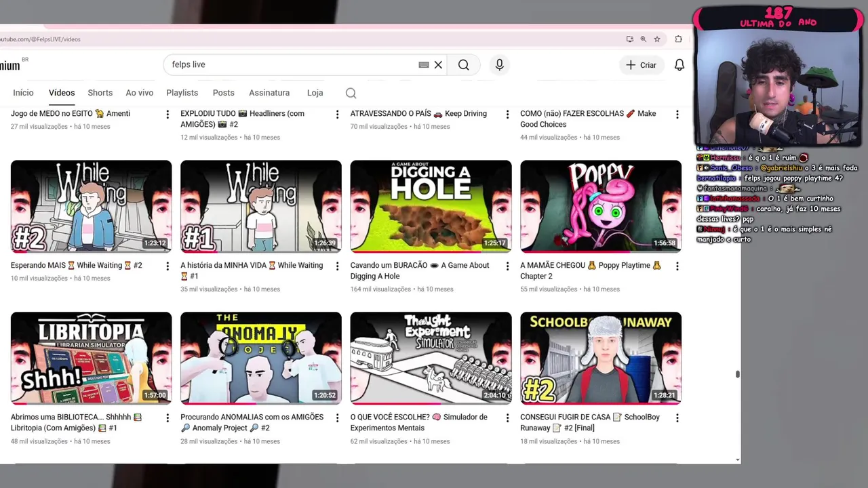Open options menu for Procurando ANOMALIAS video
The image size is (868, 488).
(x=337, y=418)
